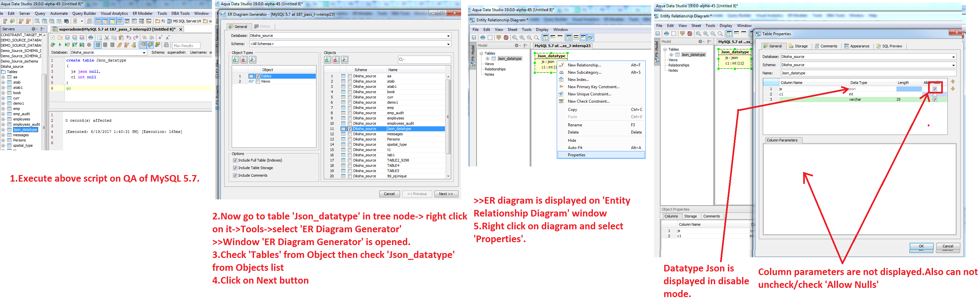This screenshot has width=980, height=304.
Task: Click red stop icon in middle ER Diagram toolbar
Action: (506, 38)
